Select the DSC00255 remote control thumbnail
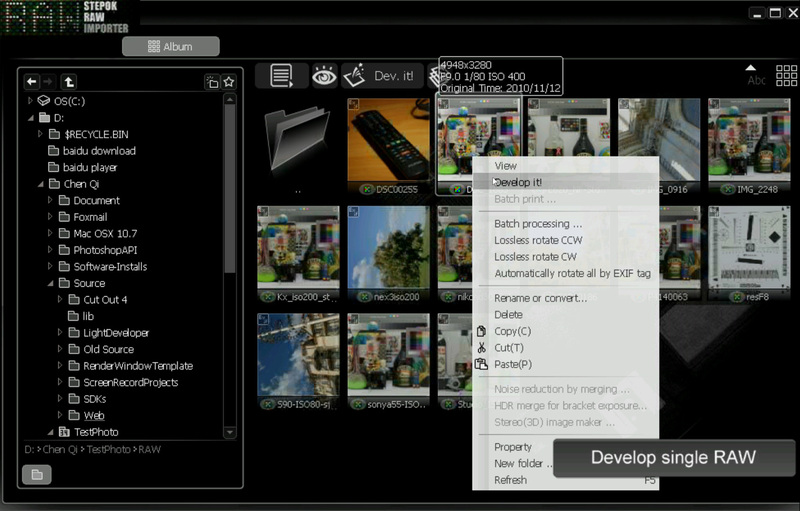This screenshot has width=800, height=511. [389, 140]
